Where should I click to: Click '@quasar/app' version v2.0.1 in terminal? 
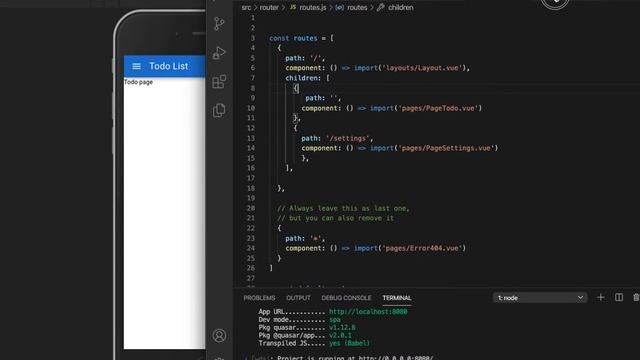point(340,336)
